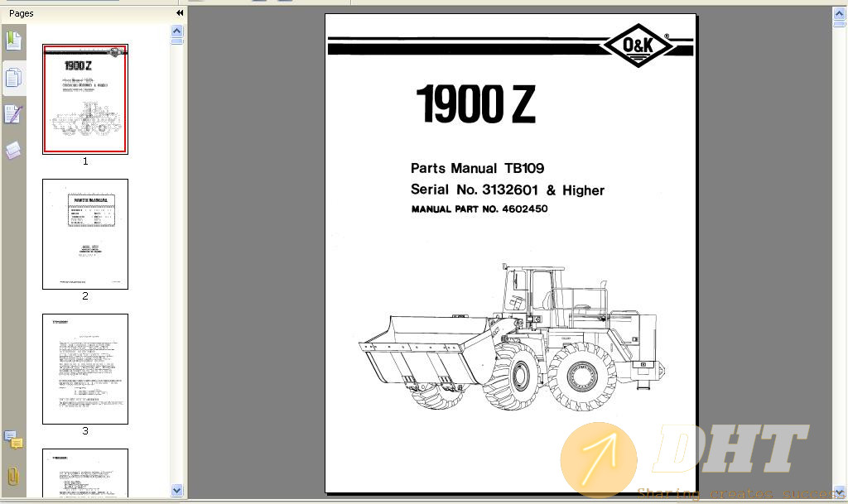Click the O&K diamond logo on page

click(x=638, y=46)
